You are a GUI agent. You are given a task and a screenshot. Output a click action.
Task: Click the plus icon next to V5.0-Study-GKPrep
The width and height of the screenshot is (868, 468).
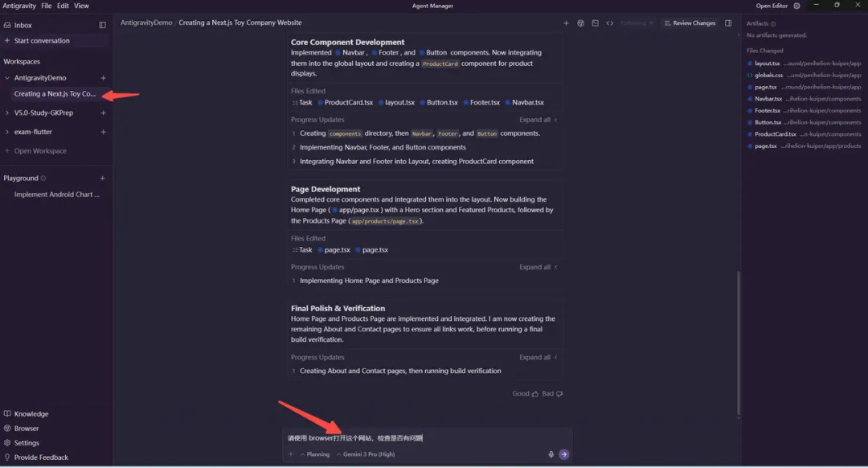[x=103, y=113]
